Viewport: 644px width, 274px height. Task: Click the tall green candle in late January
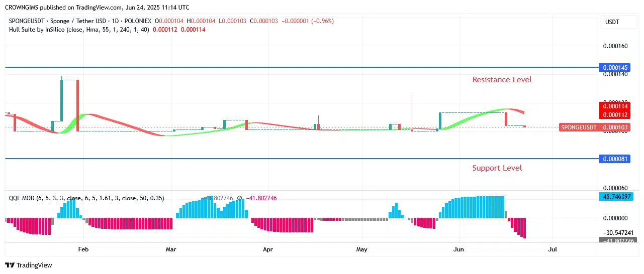61,100
